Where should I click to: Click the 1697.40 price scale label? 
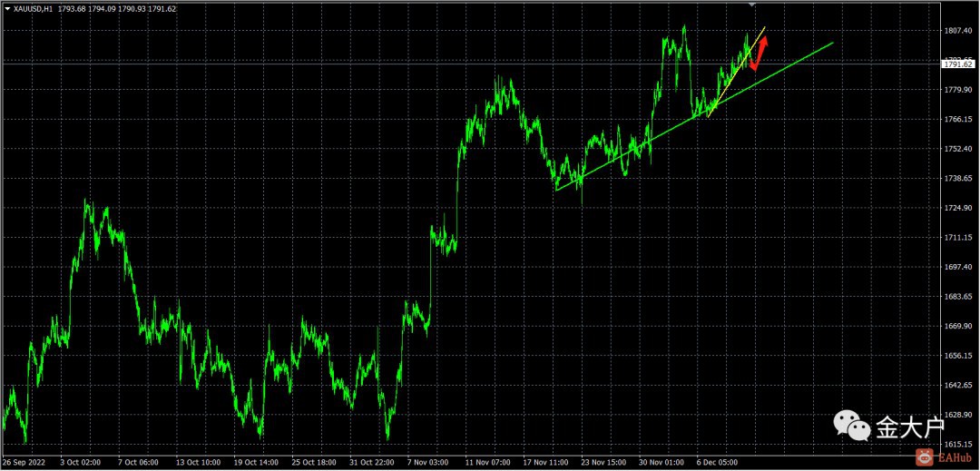click(957, 267)
